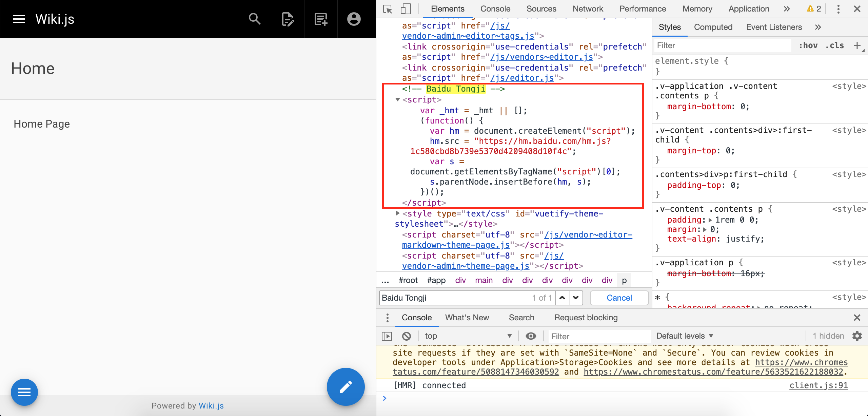Expand the margin shorthand in styles
868x416 pixels.
click(x=705, y=230)
